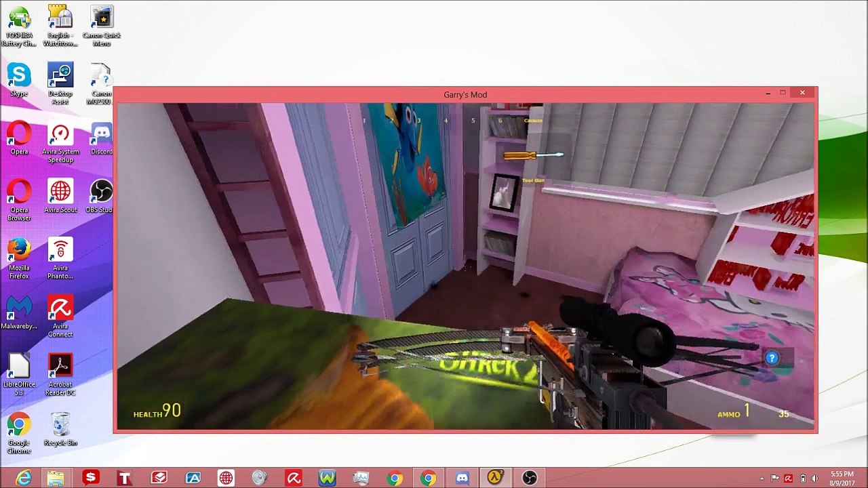Click the HEALTH 90 indicator

157,411
